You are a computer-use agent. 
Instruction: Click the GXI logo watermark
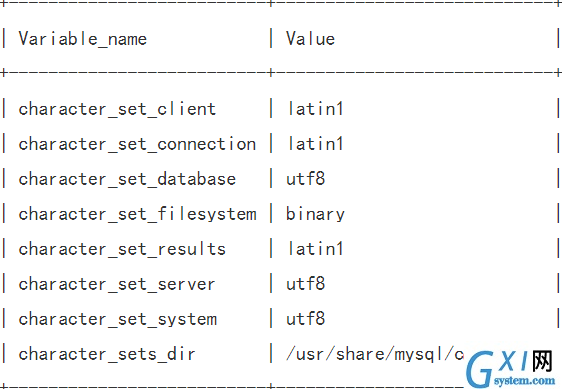point(511,367)
